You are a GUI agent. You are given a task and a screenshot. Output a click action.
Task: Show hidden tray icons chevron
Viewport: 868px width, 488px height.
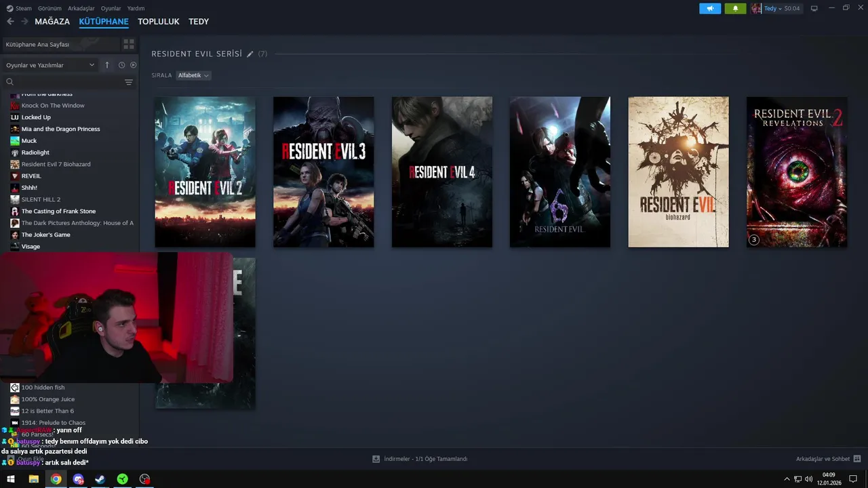pyautogui.click(x=787, y=479)
